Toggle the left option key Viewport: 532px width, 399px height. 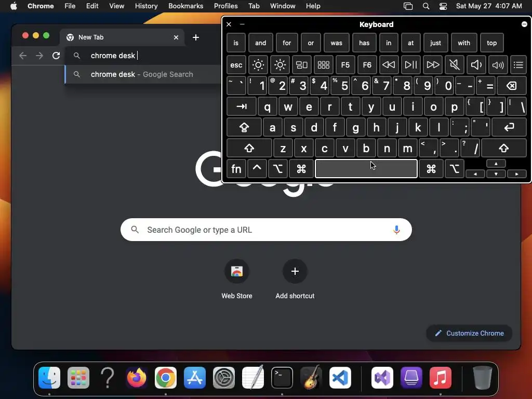click(278, 169)
